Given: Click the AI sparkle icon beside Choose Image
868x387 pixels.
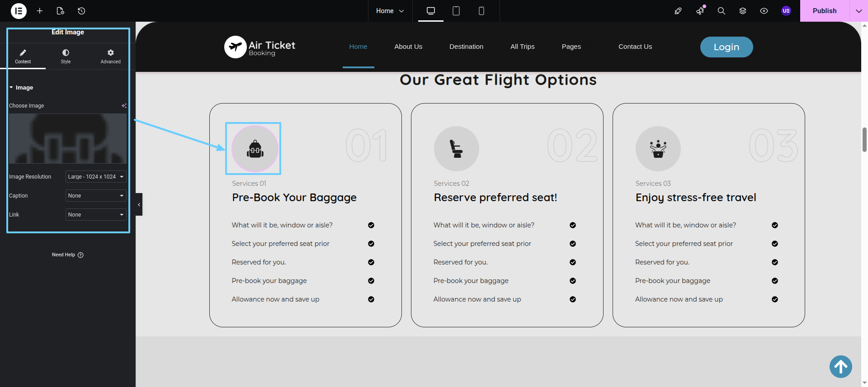Looking at the screenshot, I should coord(124,106).
